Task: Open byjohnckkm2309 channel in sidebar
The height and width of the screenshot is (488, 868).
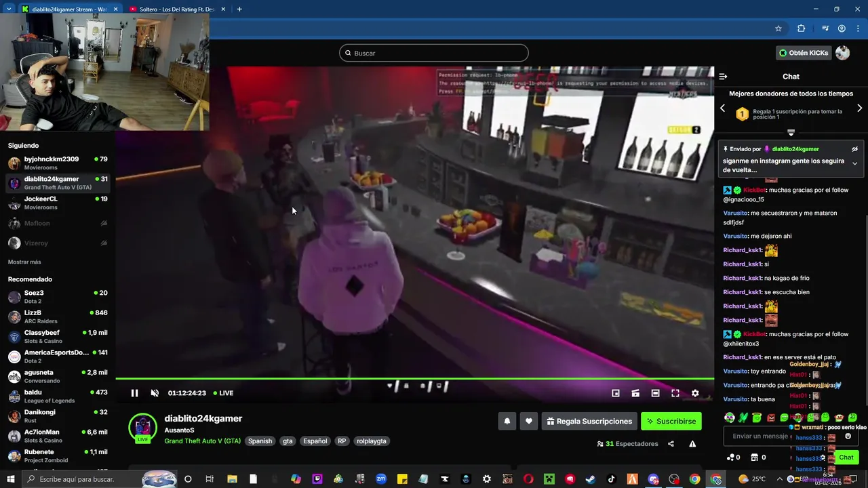Action: pyautogui.click(x=58, y=163)
